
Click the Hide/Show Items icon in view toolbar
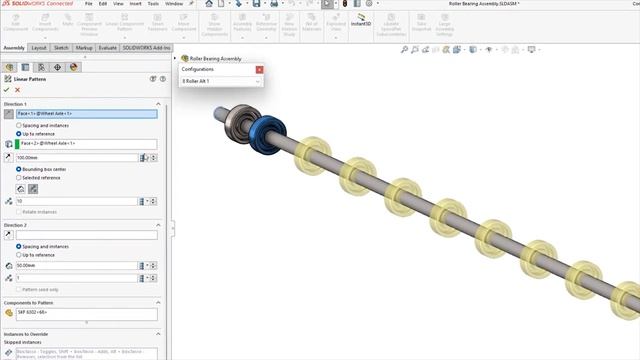coord(489,50)
